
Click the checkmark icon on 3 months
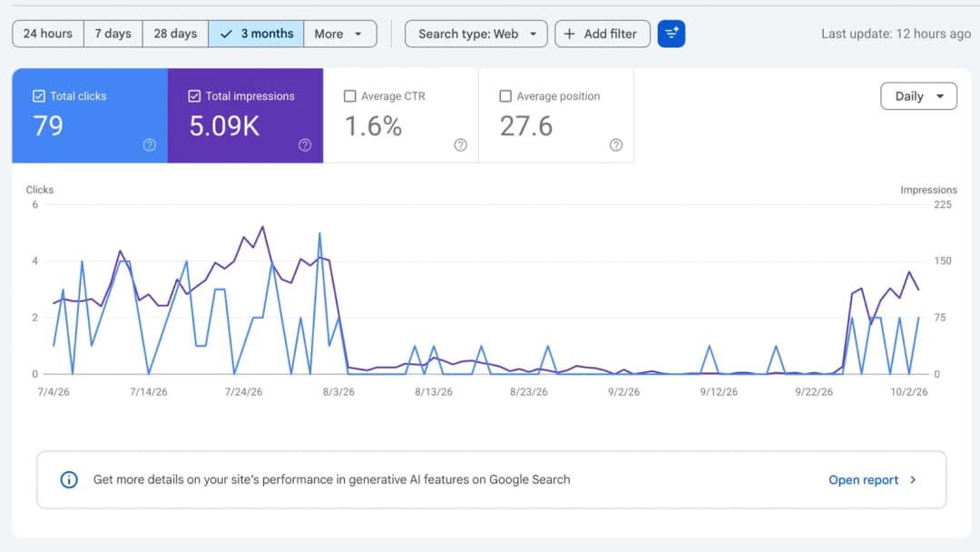coord(226,34)
